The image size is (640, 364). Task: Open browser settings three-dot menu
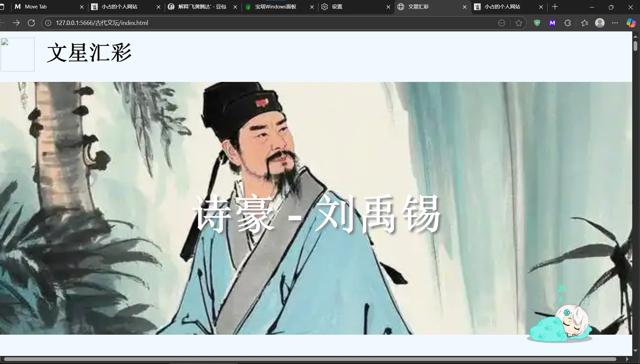click(x=615, y=23)
